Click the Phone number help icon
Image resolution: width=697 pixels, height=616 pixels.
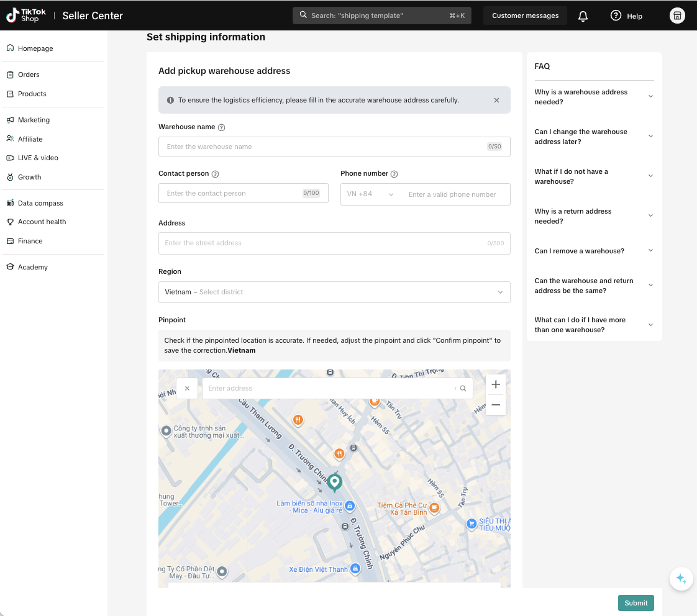pyautogui.click(x=394, y=174)
